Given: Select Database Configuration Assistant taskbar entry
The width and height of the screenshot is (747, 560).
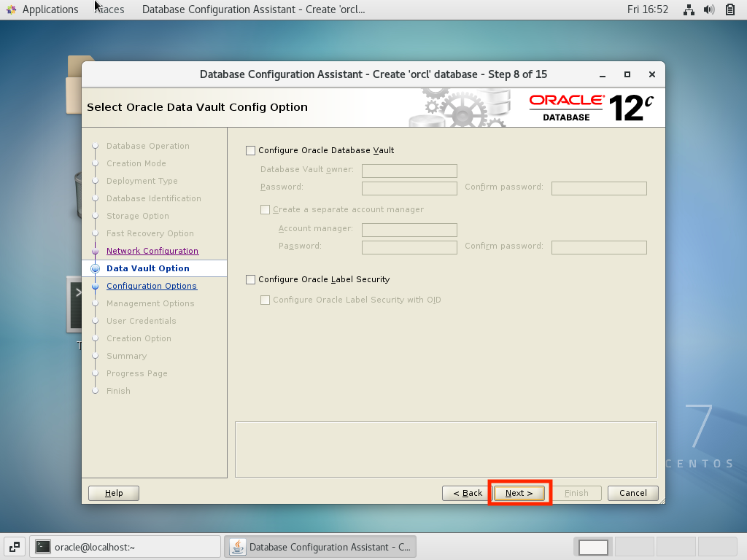Looking at the screenshot, I should pyautogui.click(x=321, y=547).
